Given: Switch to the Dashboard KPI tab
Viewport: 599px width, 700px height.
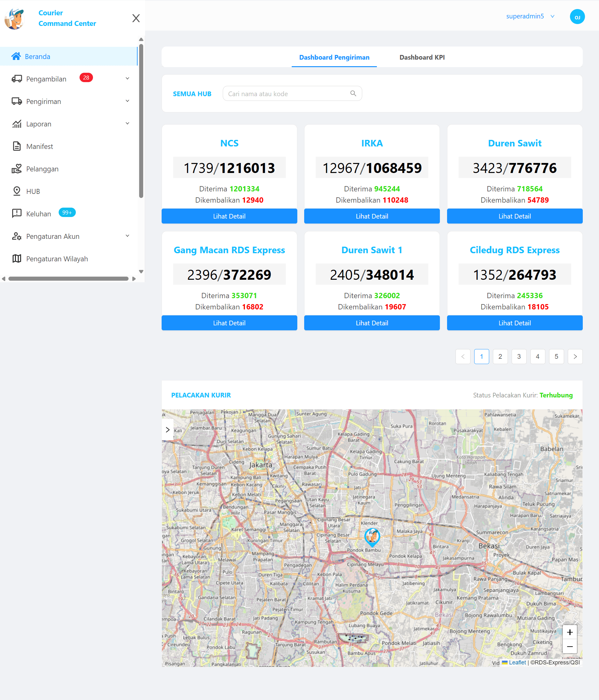Looking at the screenshot, I should 422,57.
